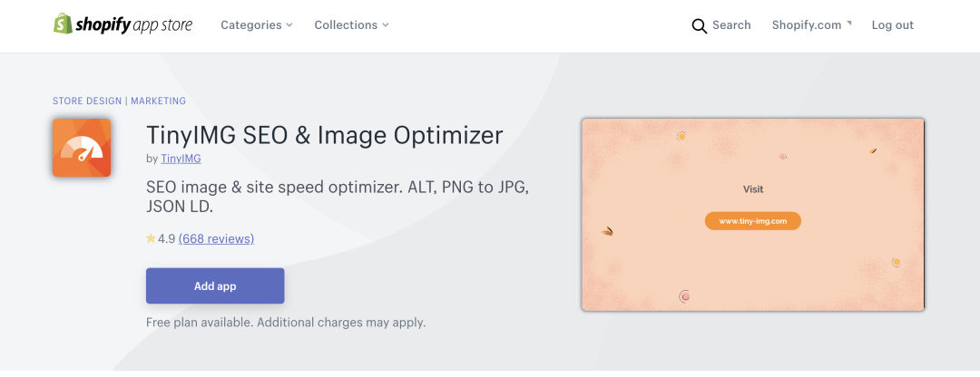Click the search magnifier icon

(x=699, y=25)
